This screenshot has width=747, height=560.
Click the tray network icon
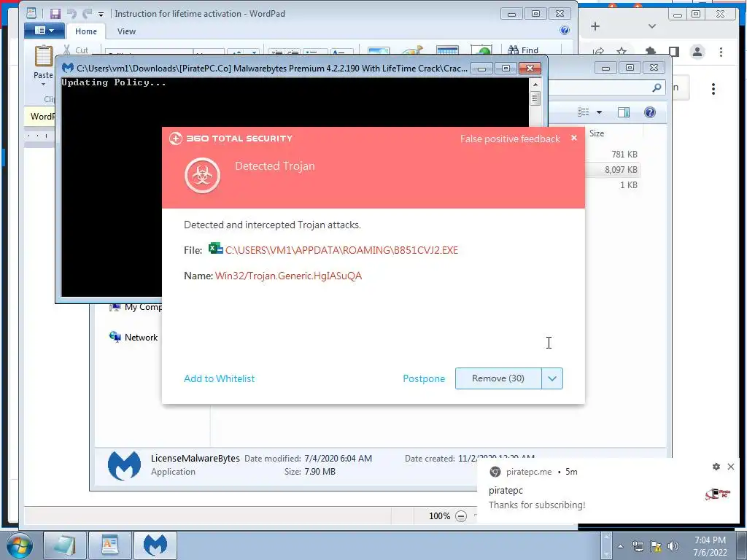(x=638, y=547)
